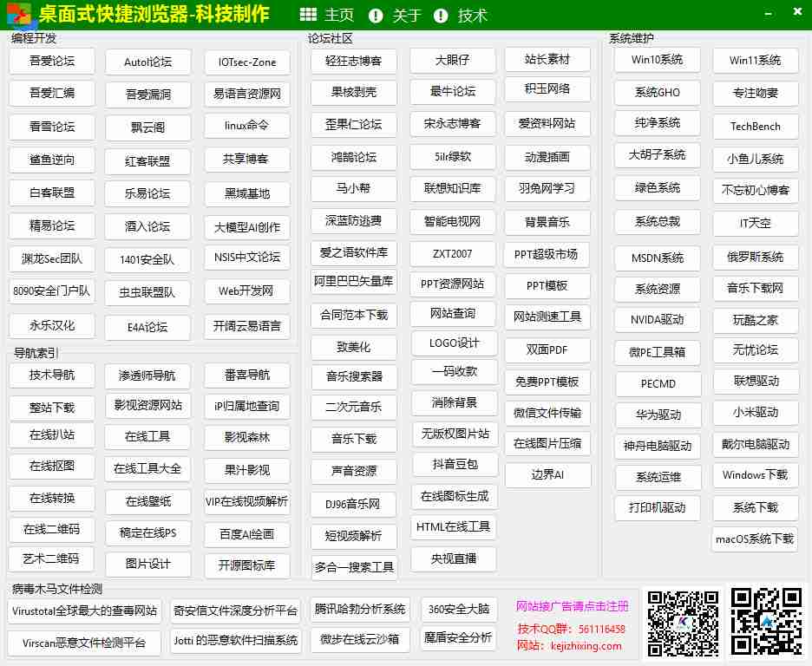Select Virustotal全球最大的查毒网站 button
This screenshot has width=812, height=666.
coord(85,610)
